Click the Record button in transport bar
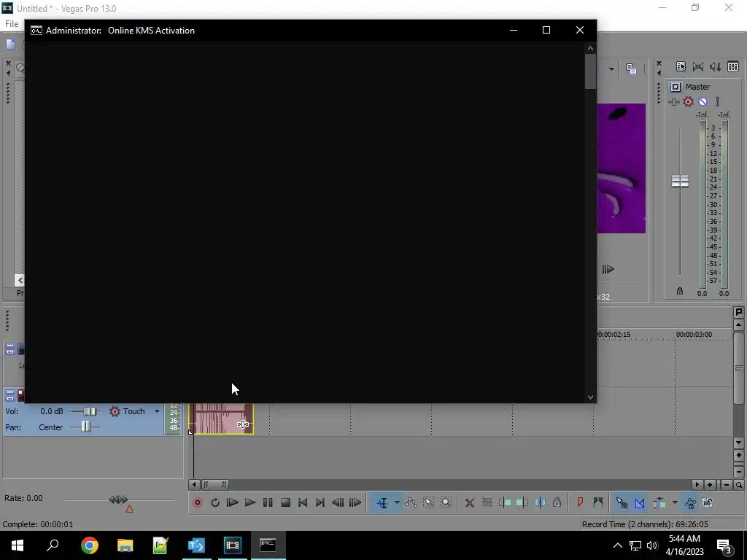The height and width of the screenshot is (560, 747). point(197,502)
